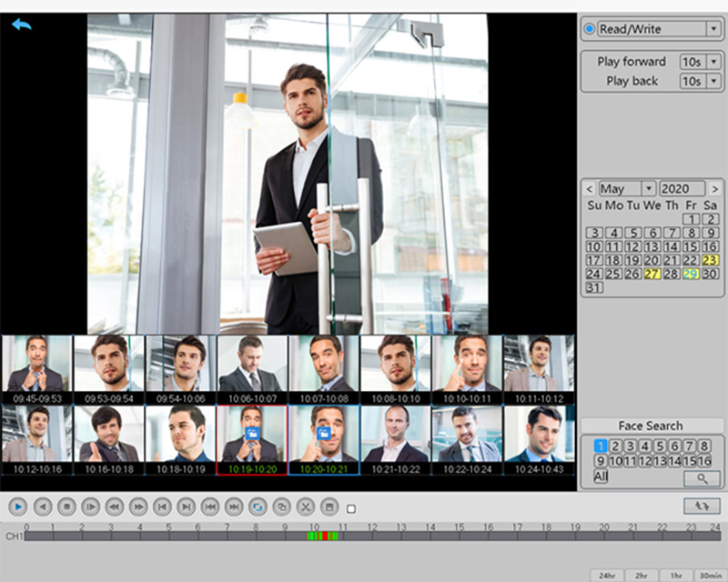Click the magnifier search button

[701, 477]
